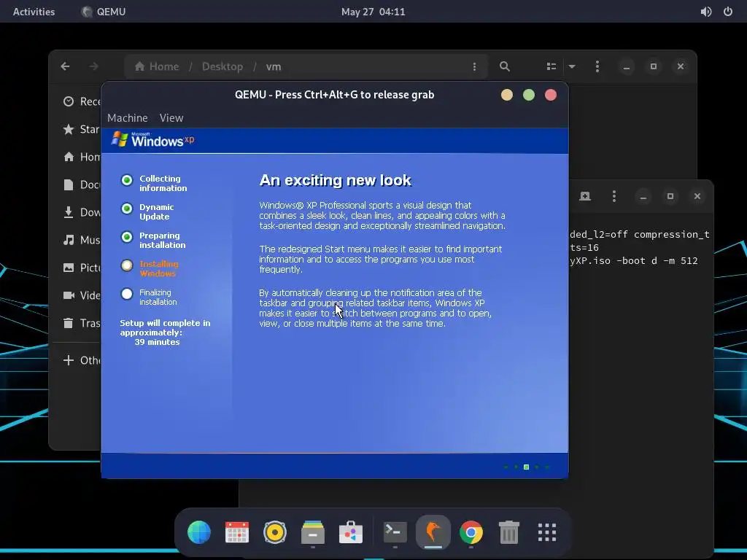Open the QEMU app menu in top bar
The image size is (747, 560).
coord(104,12)
